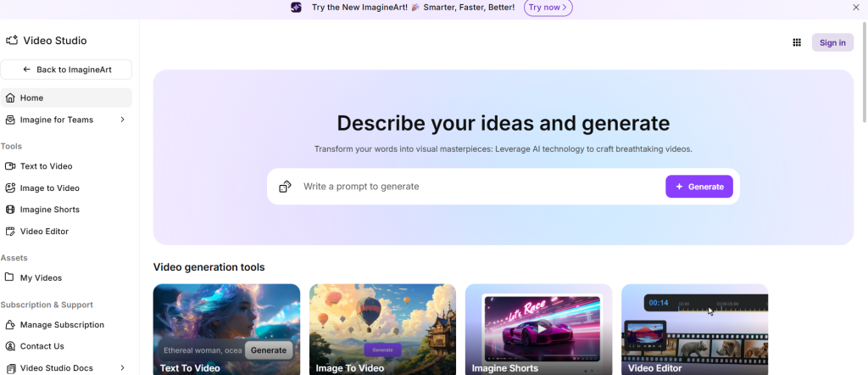Expand the Video Studio Docs chevron

(x=122, y=368)
